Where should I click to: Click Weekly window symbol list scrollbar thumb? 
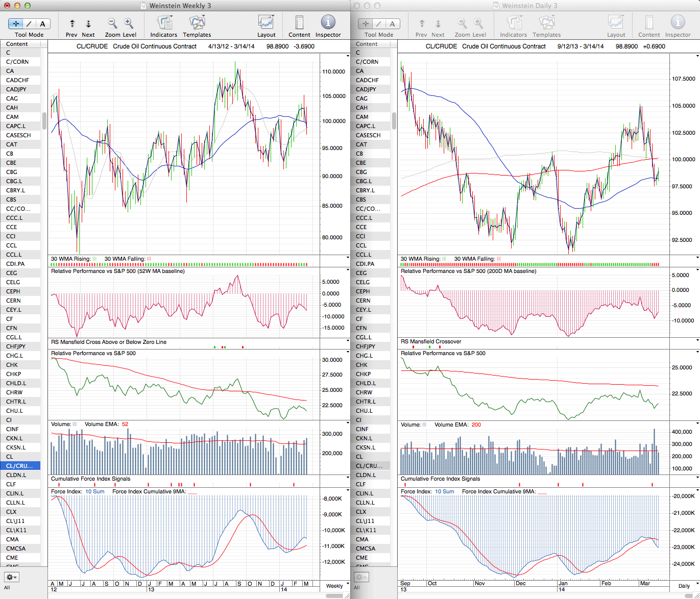click(44, 121)
